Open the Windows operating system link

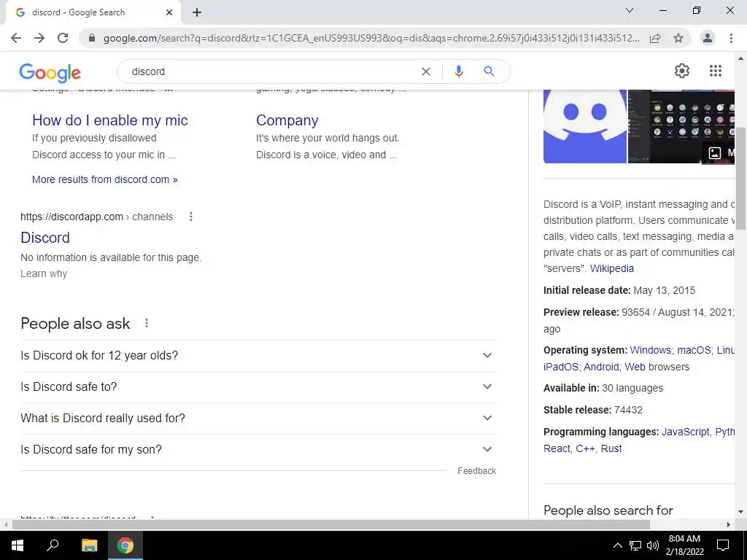tap(650, 350)
